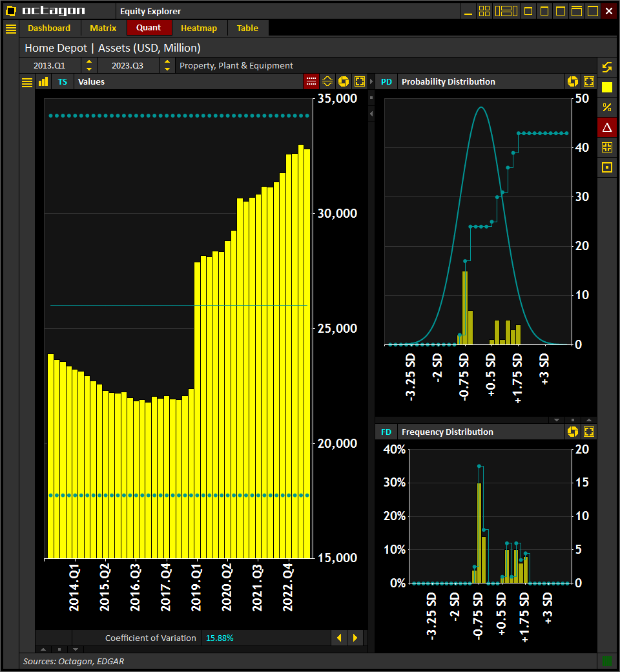Select the 15.88% Coefficient of Variation value
The width and height of the screenshot is (620, 672).
pyautogui.click(x=220, y=638)
